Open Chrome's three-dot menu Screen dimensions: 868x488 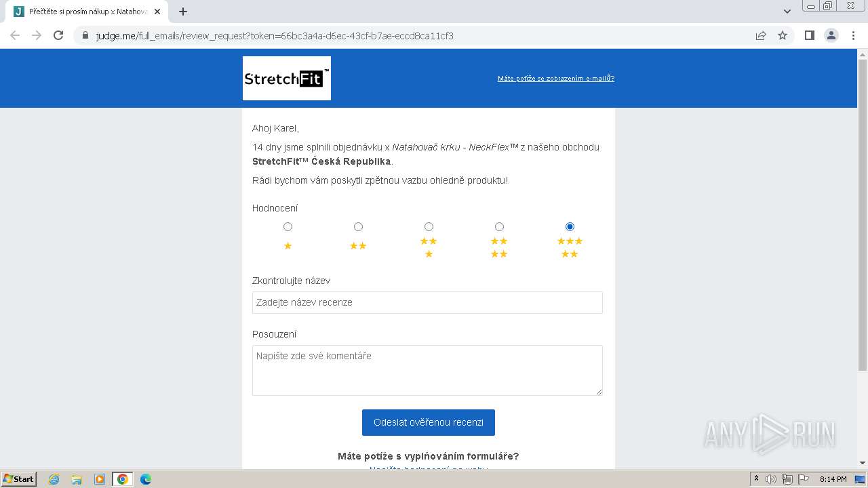[852, 35]
